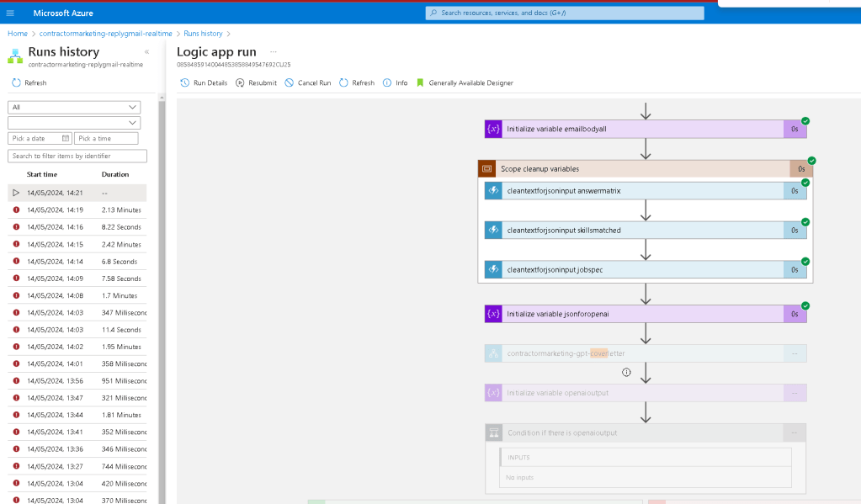Screen dimensions: 861x504
Task: Open the contractormarketing-gpt-coverletter action
Action: [x=646, y=353]
